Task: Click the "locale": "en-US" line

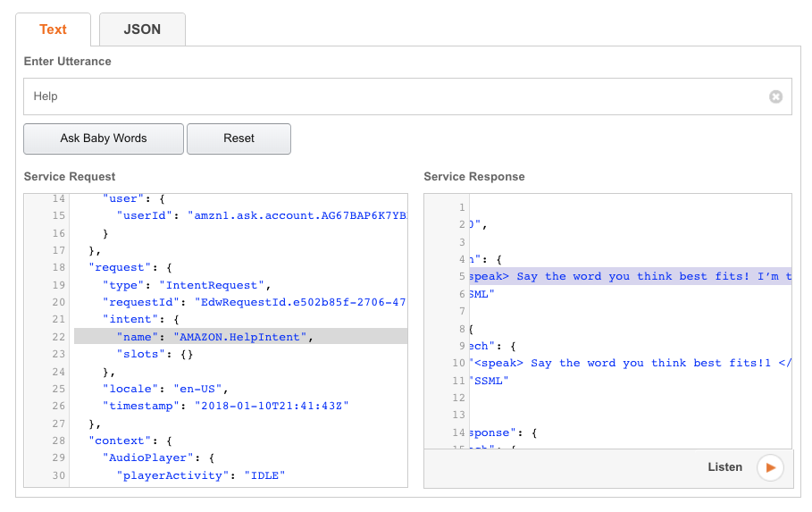Action: (171, 389)
